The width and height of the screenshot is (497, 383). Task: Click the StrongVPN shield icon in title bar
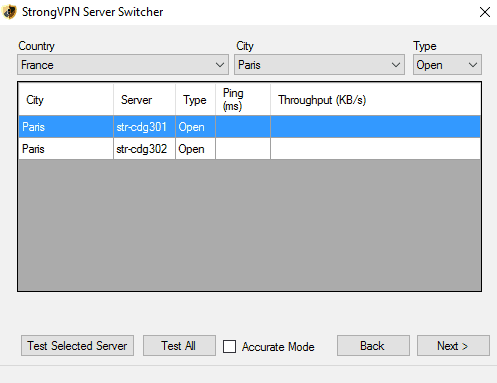click(9, 12)
